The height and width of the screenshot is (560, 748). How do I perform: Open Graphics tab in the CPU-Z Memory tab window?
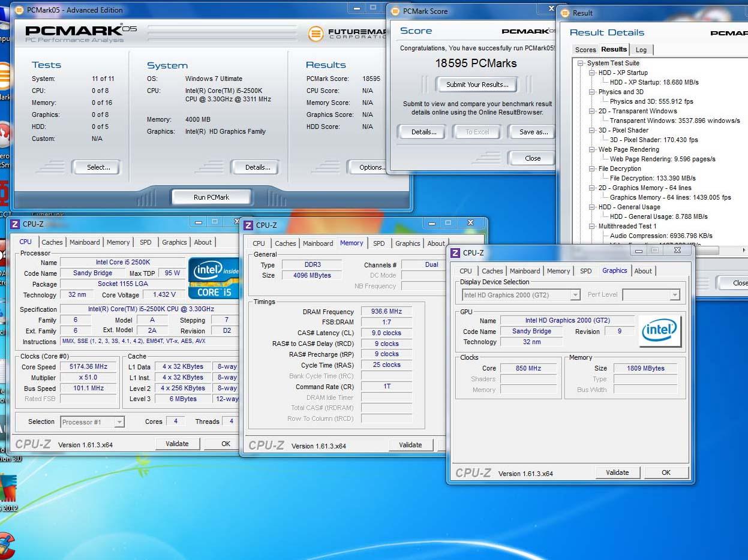click(x=408, y=243)
